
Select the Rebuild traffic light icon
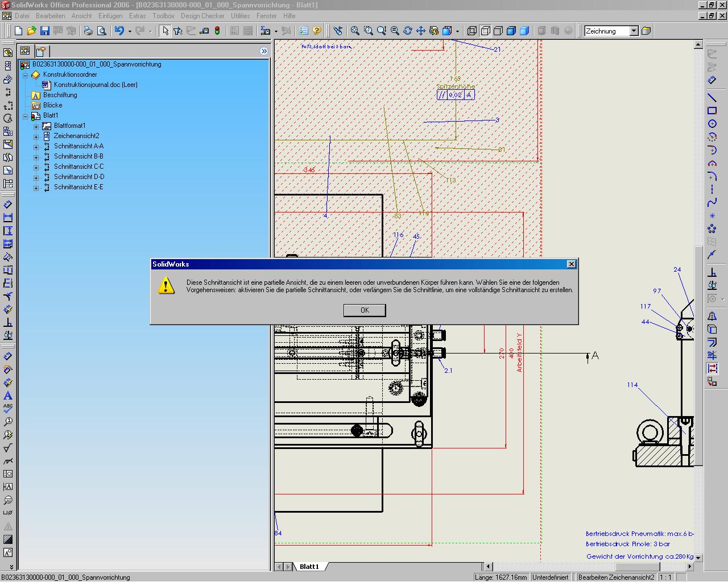click(x=217, y=31)
